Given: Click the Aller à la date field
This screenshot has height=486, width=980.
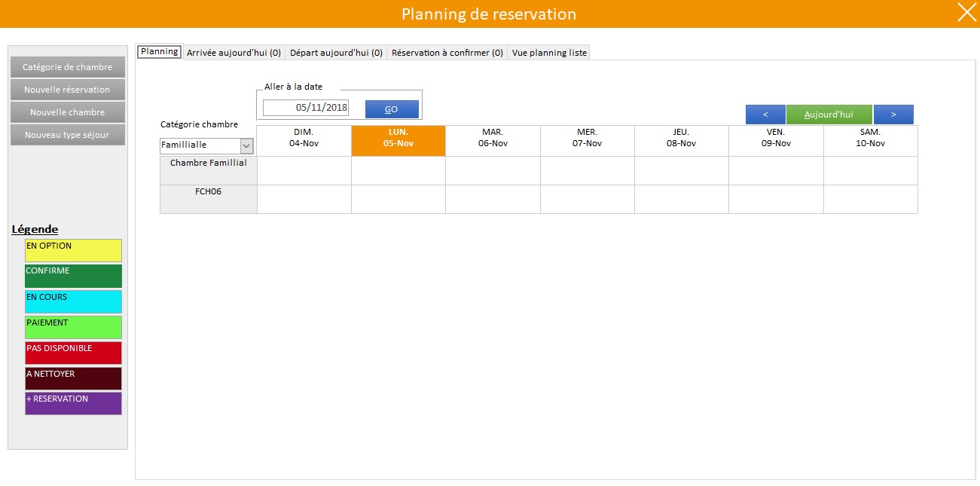Looking at the screenshot, I should (306, 108).
